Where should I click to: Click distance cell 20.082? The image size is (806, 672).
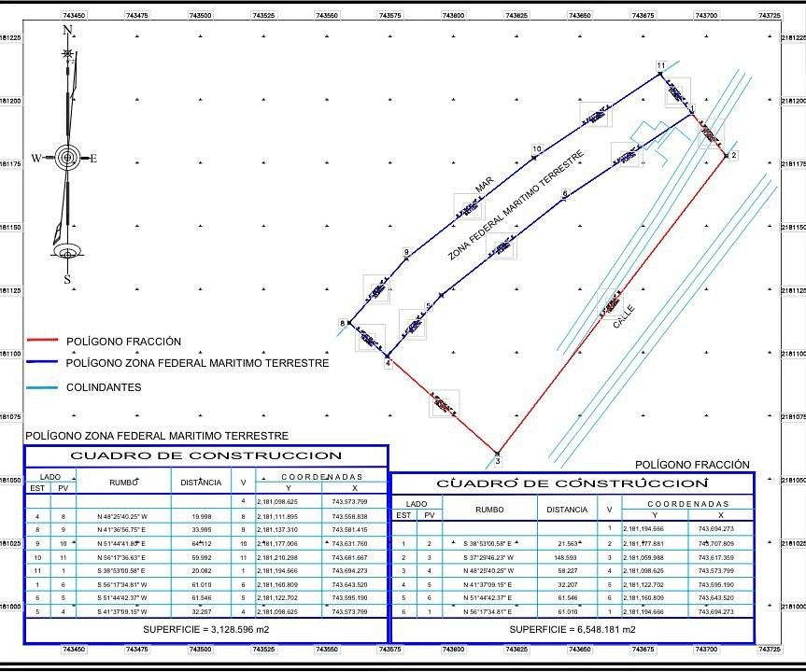tap(201, 571)
